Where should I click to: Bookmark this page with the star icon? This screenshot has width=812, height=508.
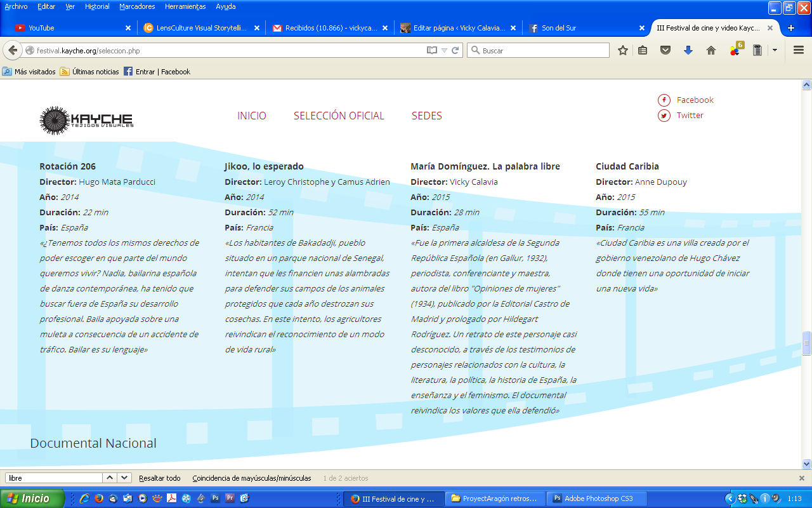tap(623, 50)
